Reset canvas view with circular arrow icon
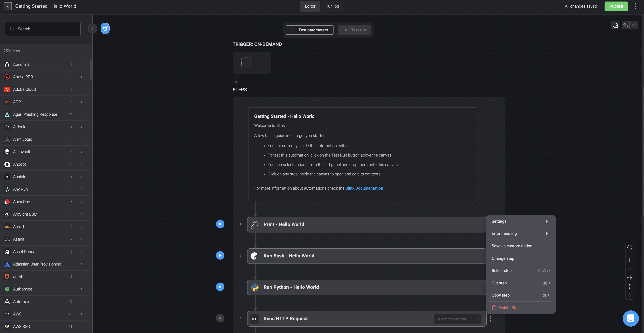The width and height of the screenshot is (644, 333). coord(630,247)
